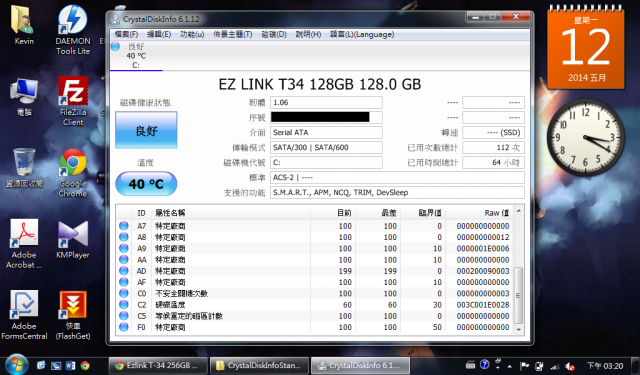Screen dimensions: 640x375
Task: Click raw value 0000001E0006 in row A9
Action: (x=482, y=249)
